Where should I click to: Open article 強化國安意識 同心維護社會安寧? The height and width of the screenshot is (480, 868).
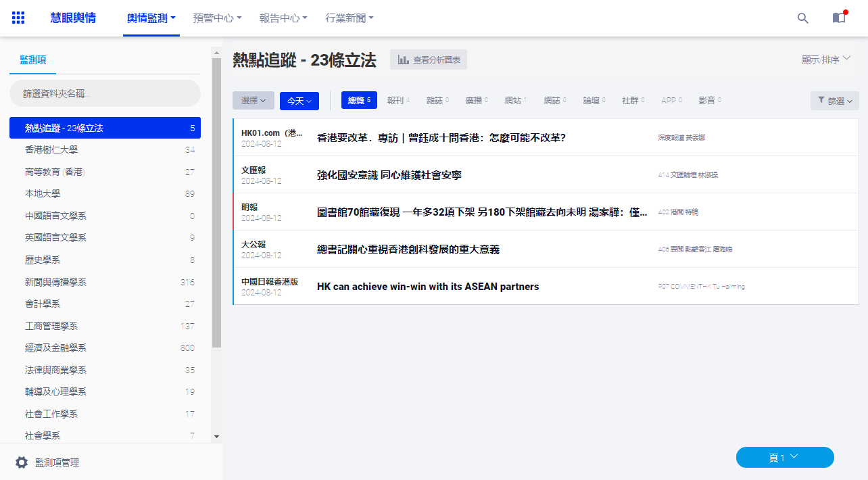389,175
